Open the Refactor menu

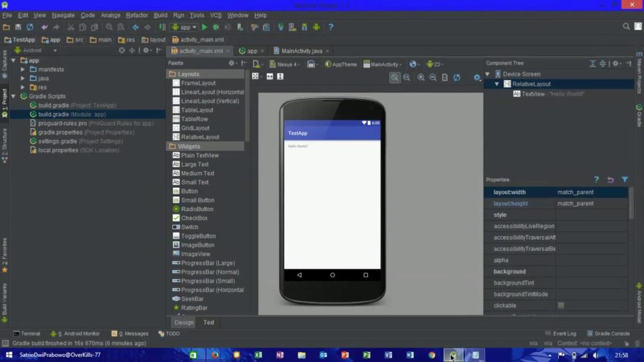(136, 15)
